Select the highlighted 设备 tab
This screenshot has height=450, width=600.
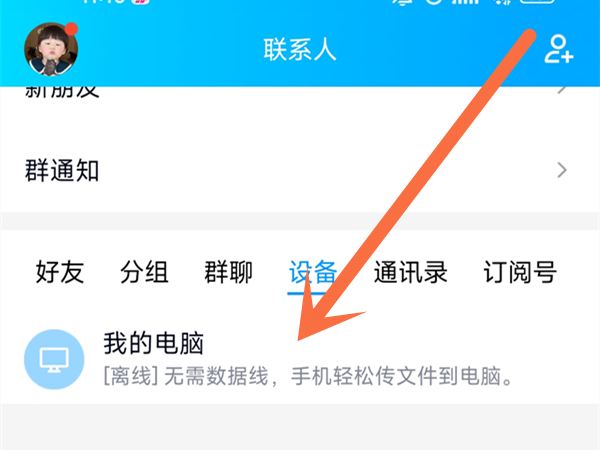click(x=313, y=272)
